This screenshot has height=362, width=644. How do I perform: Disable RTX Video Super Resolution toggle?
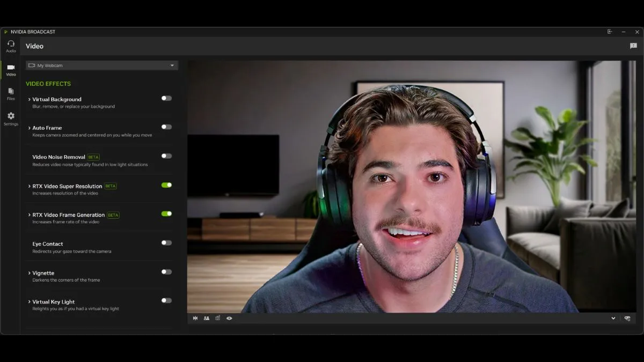[166, 185]
